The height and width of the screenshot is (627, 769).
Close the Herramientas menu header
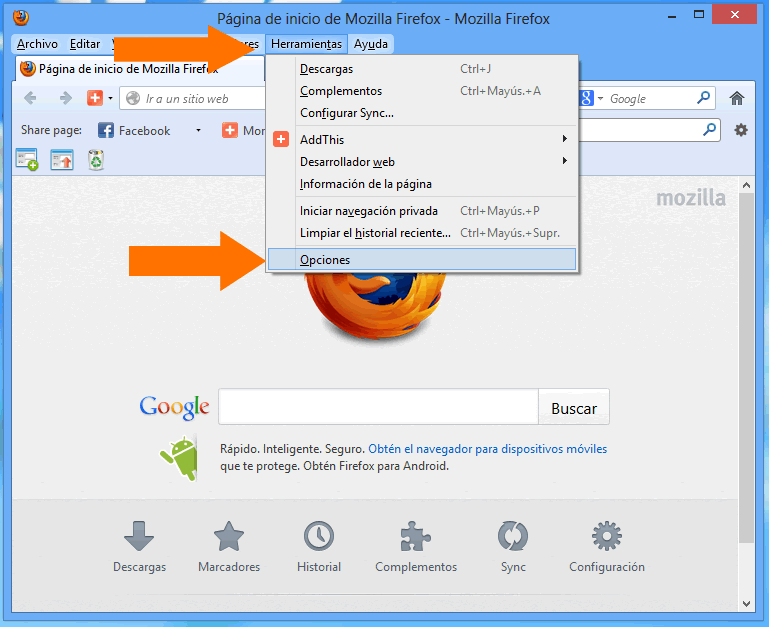(307, 44)
